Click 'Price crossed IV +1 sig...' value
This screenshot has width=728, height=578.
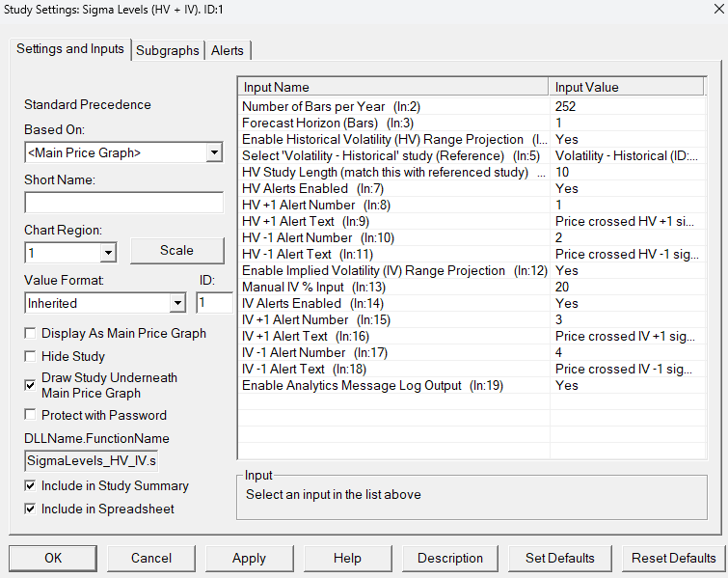pos(625,337)
